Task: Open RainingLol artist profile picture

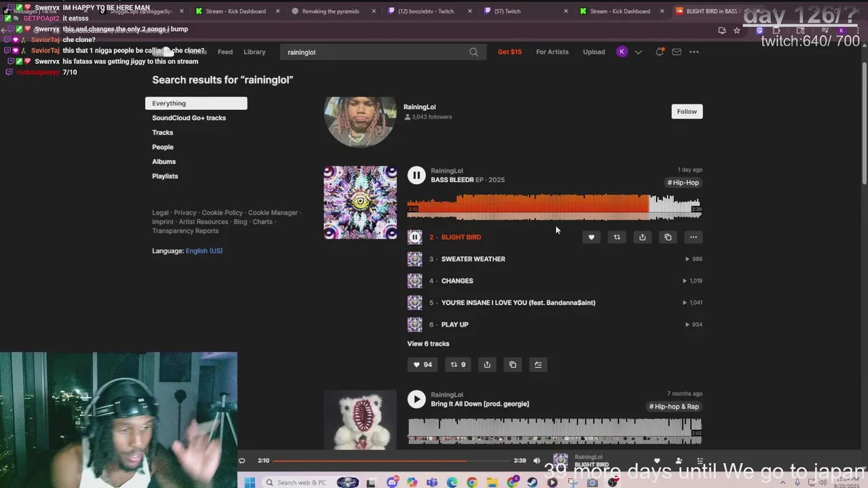Action: click(x=360, y=121)
